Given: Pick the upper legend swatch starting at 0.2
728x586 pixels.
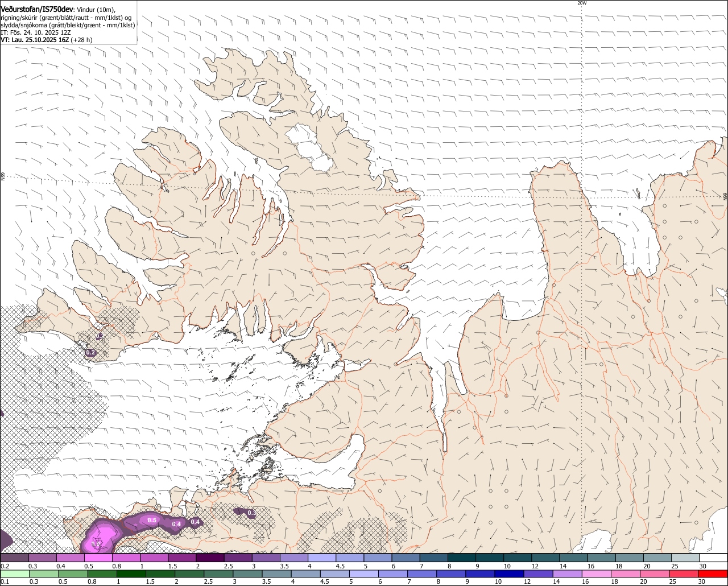Looking at the screenshot, I should [x=15, y=558].
